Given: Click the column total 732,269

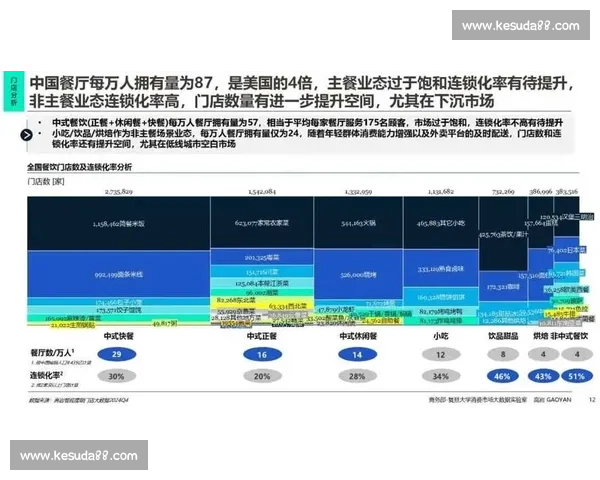Looking at the screenshot, I should tap(503, 191).
